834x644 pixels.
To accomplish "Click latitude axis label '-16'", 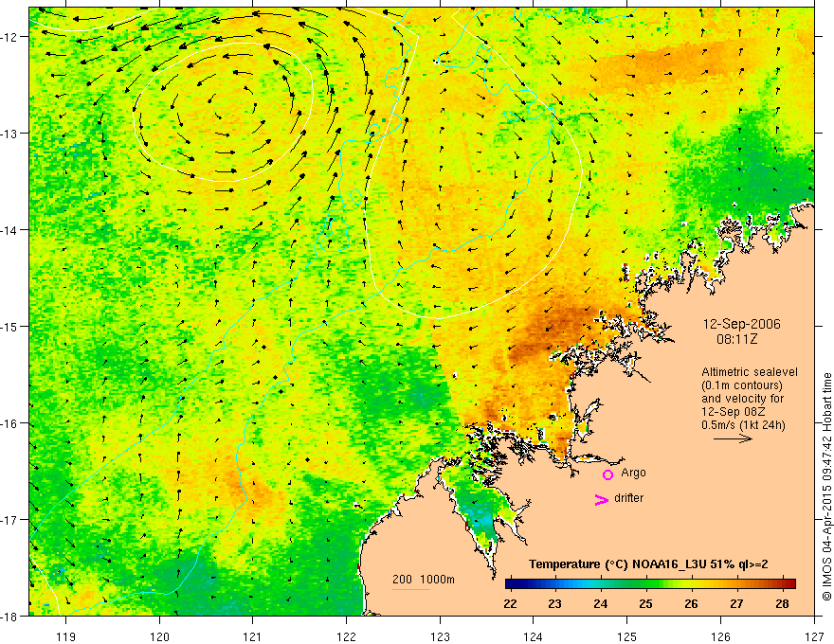I will pyautogui.click(x=10, y=423).
